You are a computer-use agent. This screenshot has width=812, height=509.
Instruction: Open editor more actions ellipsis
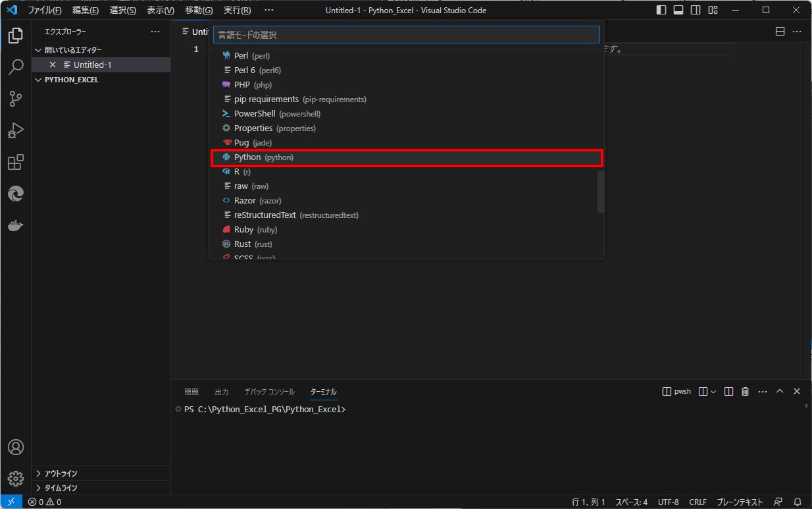click(797, 32)
